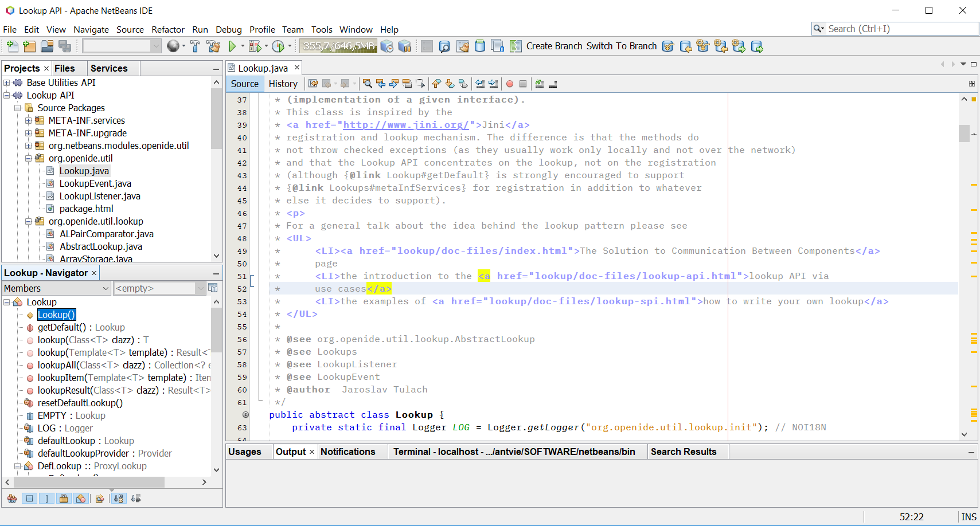
Task: Click the Build Project hammer icon
Action: tap(195, 46)
